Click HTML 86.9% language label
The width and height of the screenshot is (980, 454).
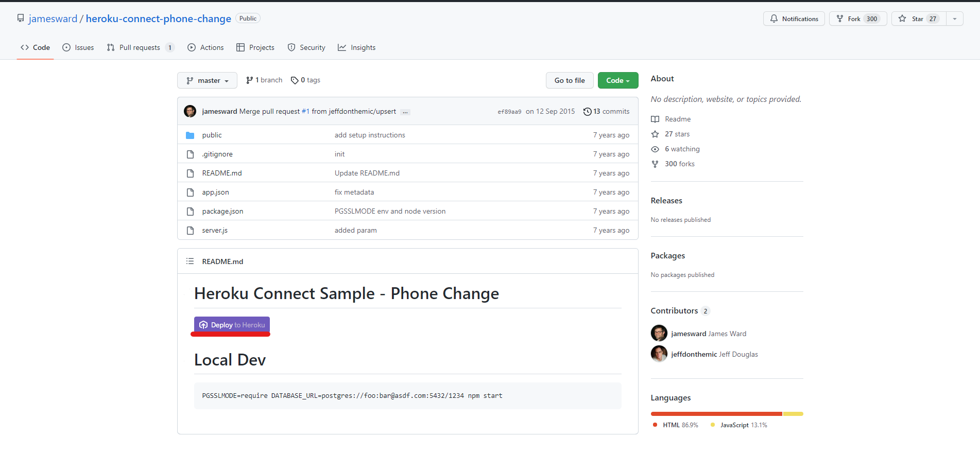tap(676, 425)
